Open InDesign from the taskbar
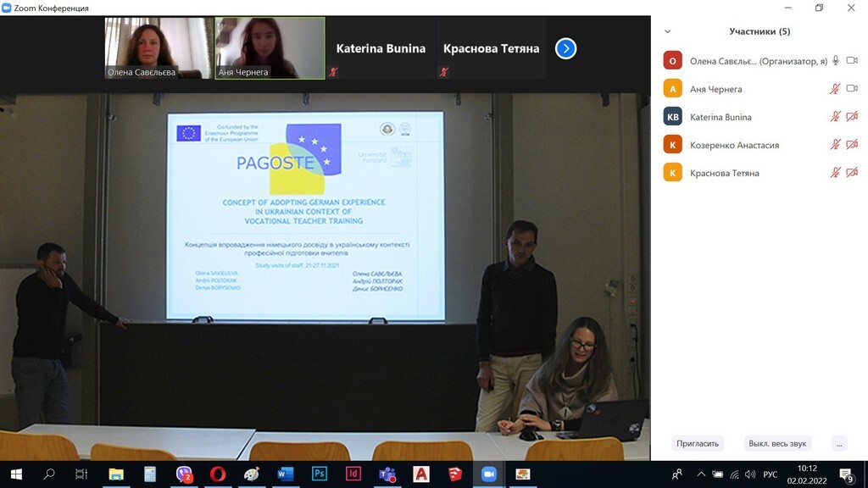 pyautogui.click(x=353, y=474)
